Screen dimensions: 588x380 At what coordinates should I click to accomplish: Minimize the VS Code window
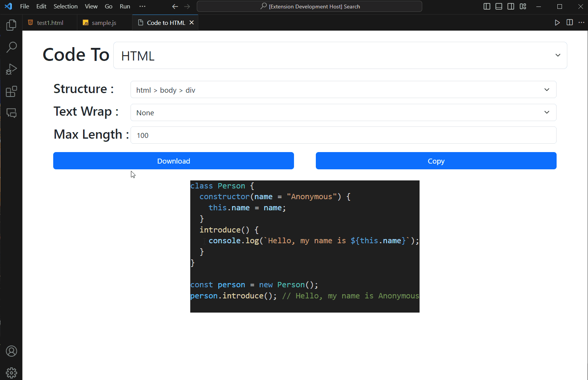coord(539,7)
